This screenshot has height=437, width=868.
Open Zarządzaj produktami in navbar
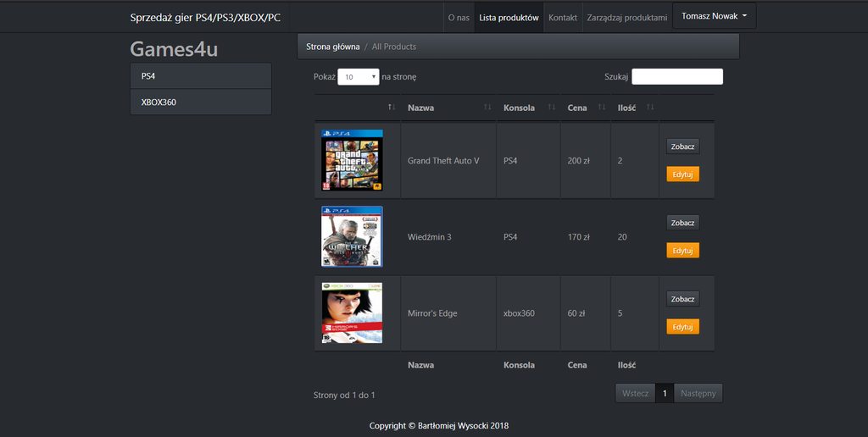coord(626,18)
